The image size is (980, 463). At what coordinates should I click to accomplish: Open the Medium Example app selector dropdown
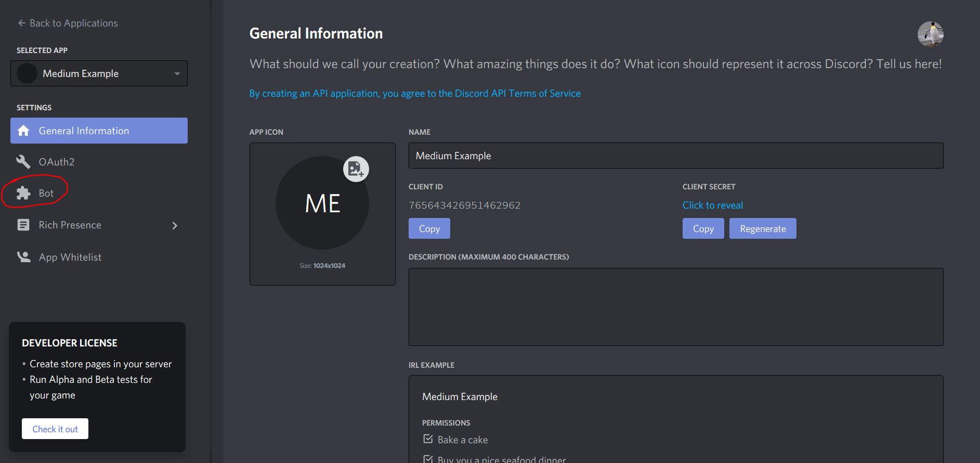tap(99, 73)
